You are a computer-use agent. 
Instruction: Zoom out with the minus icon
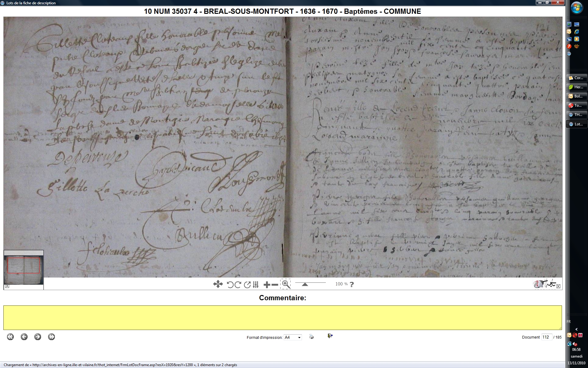pos(275,285)
